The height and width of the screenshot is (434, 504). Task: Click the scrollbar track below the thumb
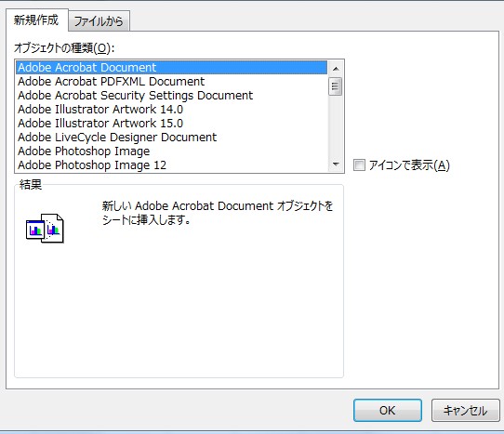336,126
